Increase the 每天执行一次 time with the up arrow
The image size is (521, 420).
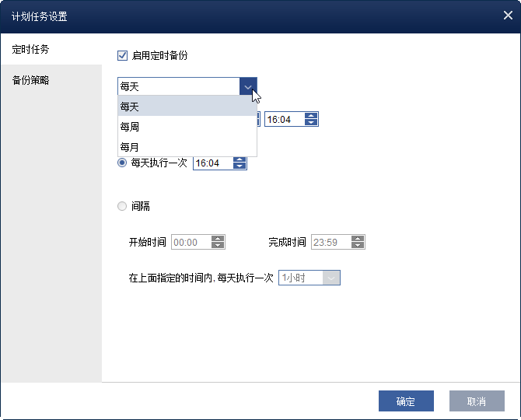240,159
